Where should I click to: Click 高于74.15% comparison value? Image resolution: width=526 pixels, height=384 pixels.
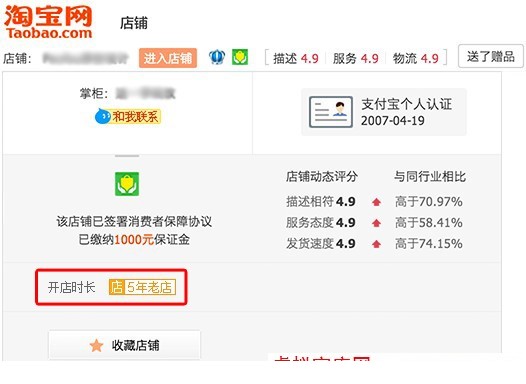click(429, 244)
